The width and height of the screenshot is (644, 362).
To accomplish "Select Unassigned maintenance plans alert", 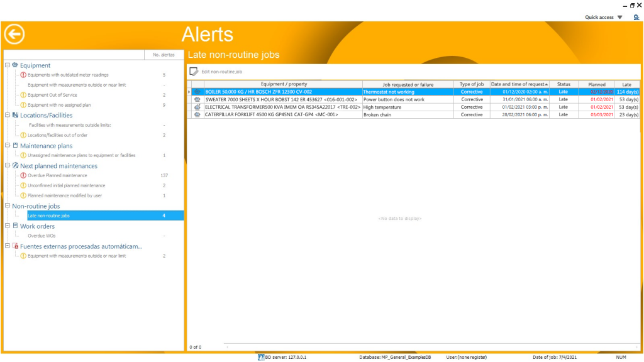I will 81,155.
